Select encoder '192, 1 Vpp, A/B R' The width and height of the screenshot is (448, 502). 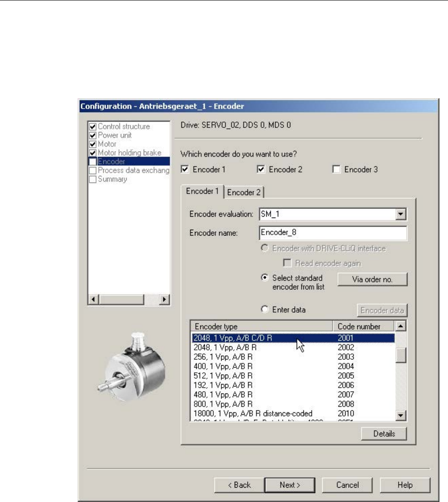293,385
